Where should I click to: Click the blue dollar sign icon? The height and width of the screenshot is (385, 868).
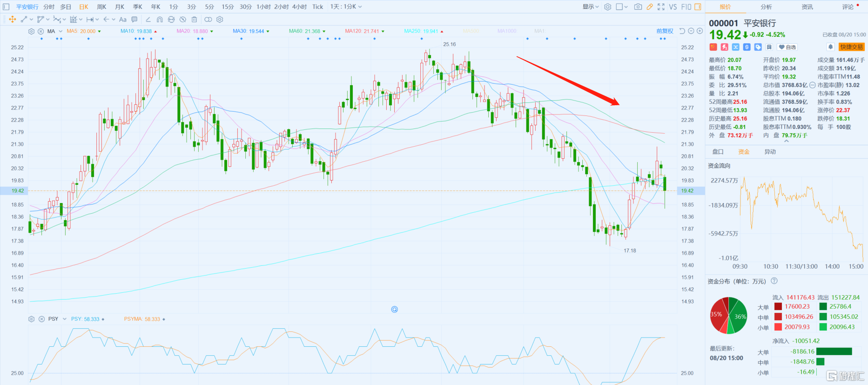[x=747, y=47]
